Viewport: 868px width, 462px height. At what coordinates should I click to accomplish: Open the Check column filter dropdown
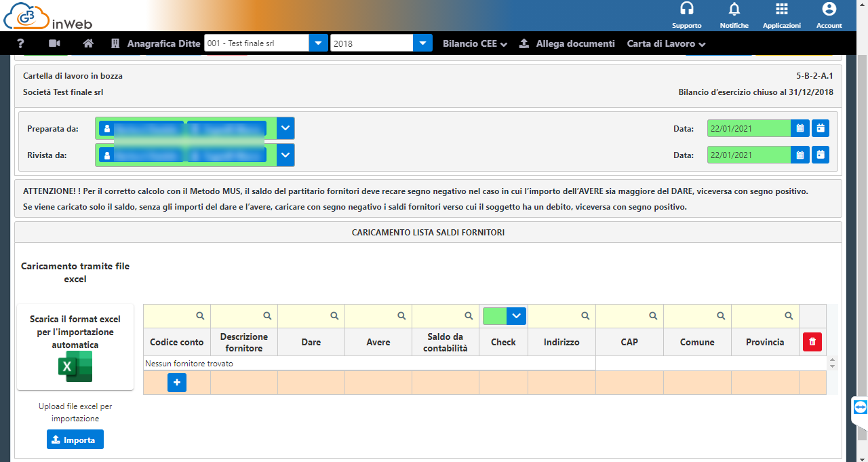[517, 315]
